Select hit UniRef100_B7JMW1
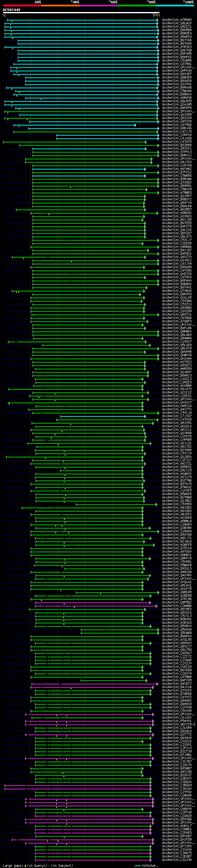The image size is (197, 868). [177, 755]
